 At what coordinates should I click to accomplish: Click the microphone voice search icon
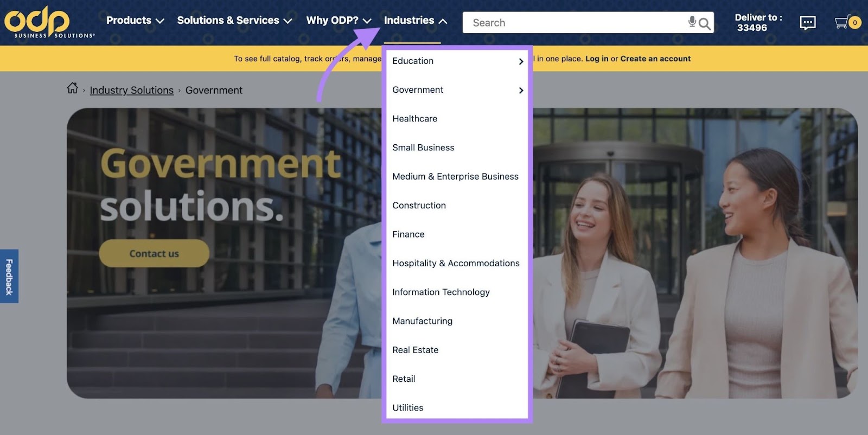692,22
